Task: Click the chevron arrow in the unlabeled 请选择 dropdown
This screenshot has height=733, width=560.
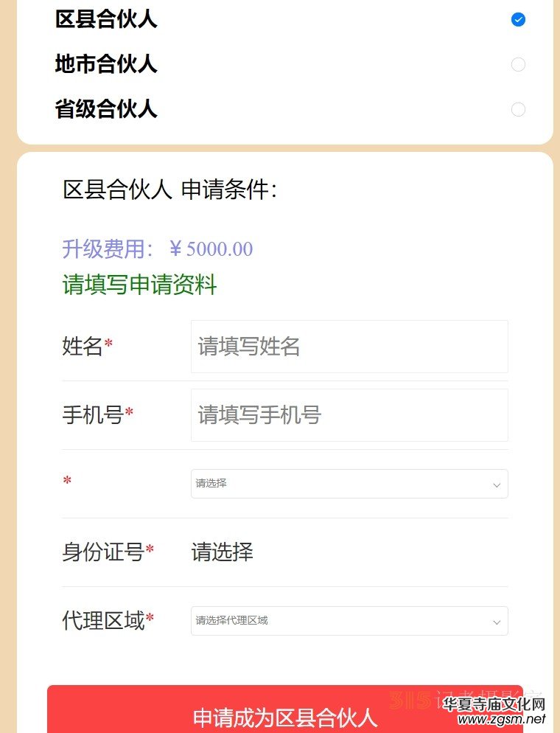Action: click(497, 485)
